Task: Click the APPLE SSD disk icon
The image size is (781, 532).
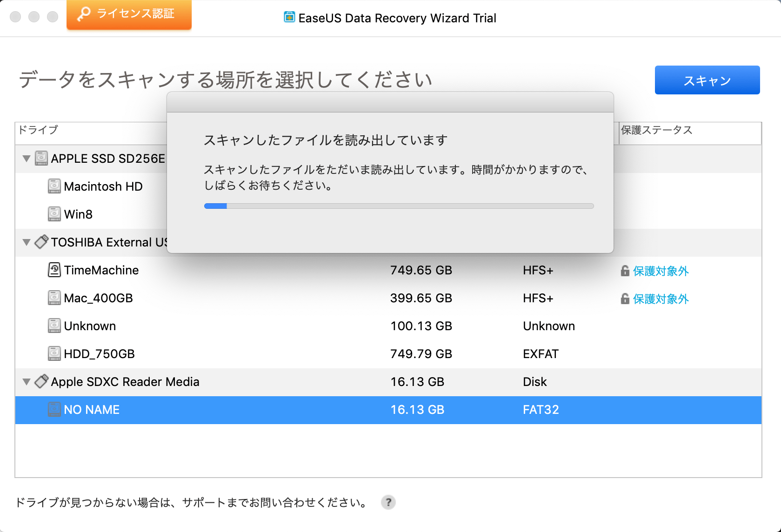Action: click(x=41, y=158)
